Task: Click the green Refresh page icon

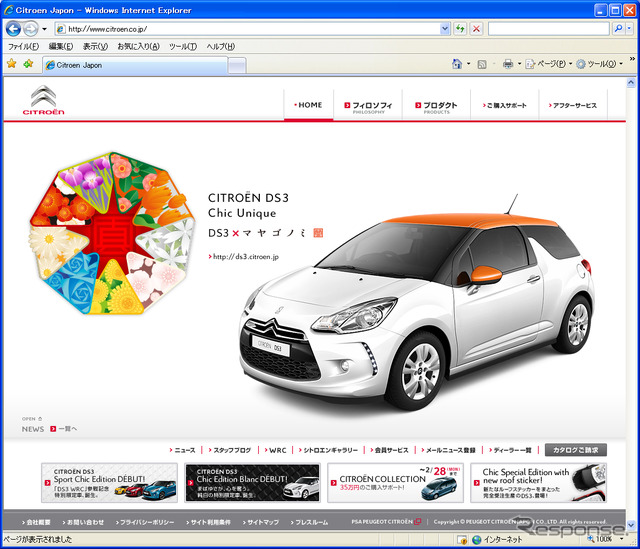Action: pyautogui.click(x=460, y=29)
